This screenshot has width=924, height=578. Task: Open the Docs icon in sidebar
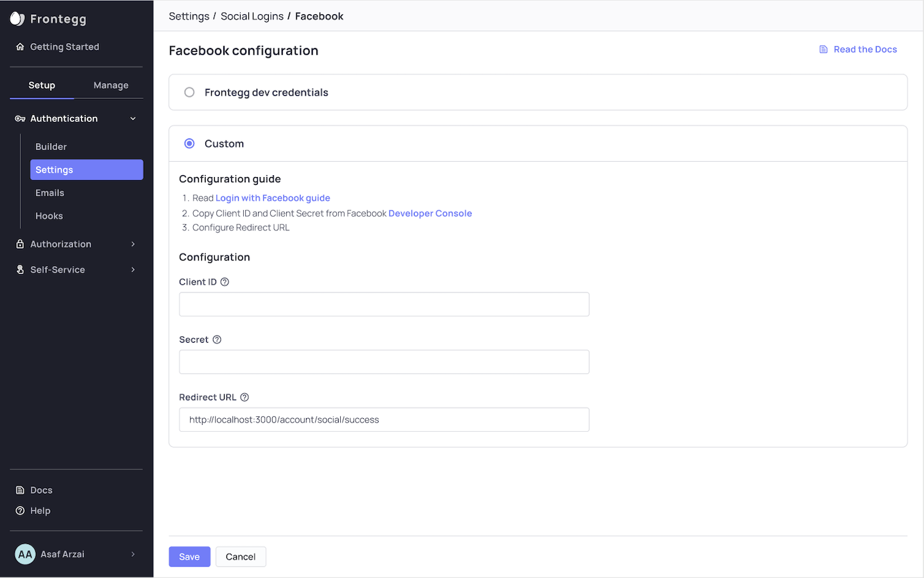[x=20, y=490]
